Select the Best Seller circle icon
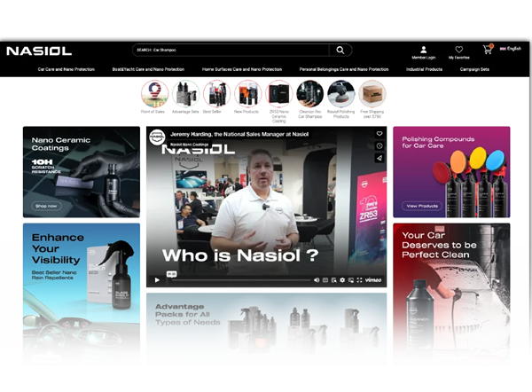 point(217,94)
